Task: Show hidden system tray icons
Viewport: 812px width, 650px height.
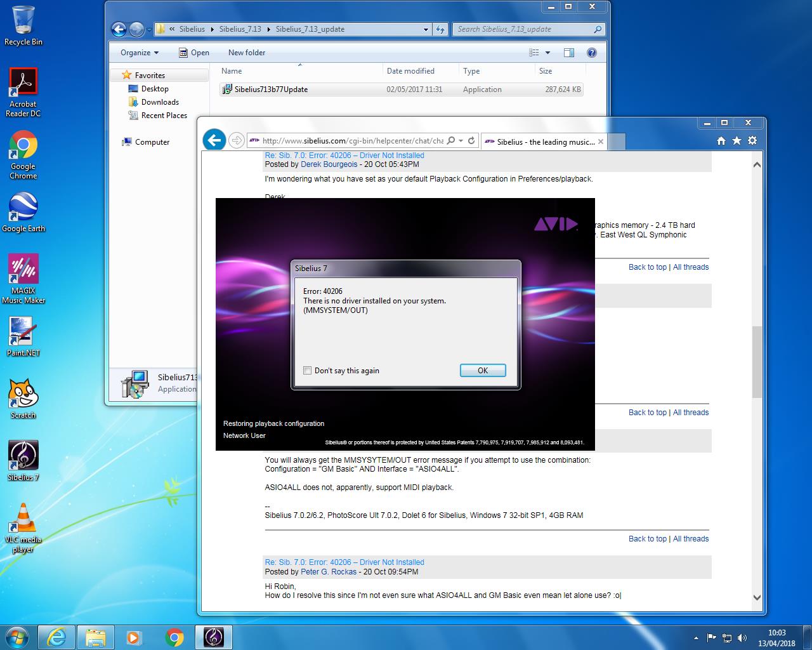Action: coord(697,638)
